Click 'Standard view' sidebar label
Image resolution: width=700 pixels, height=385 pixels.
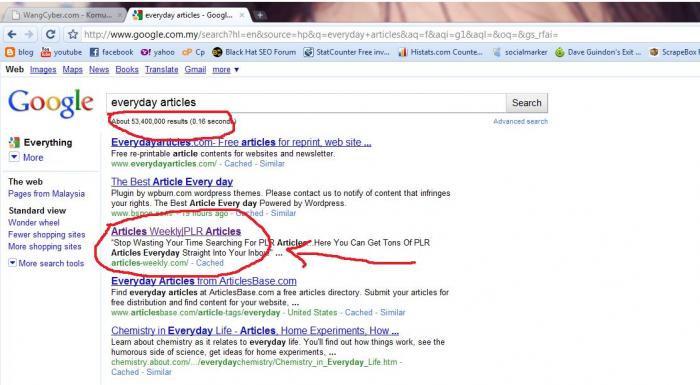(37, 210)
